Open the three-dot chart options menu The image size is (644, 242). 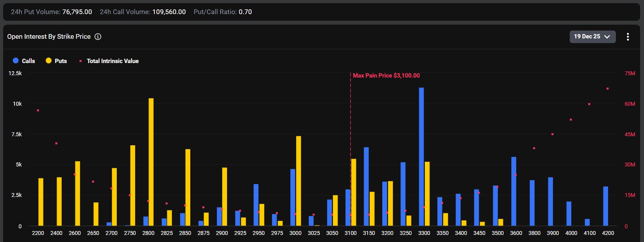pyautogui.click(x=628, y=37)
